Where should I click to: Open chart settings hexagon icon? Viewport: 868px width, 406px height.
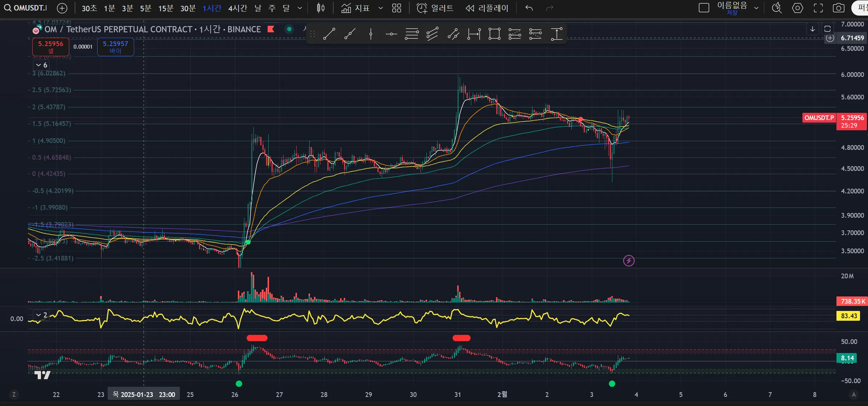[x=797, y=8]
